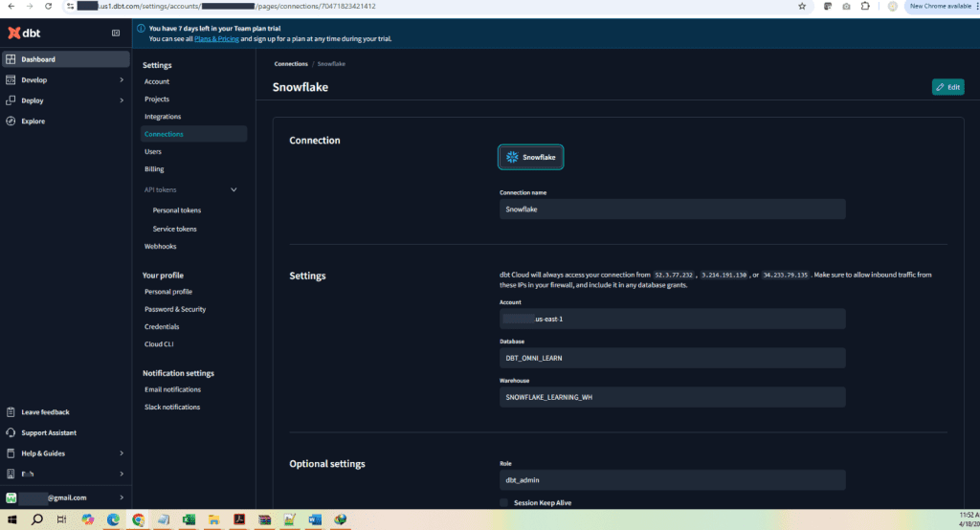
Task: Open Users settings page
Action: (x=153, y=152)
